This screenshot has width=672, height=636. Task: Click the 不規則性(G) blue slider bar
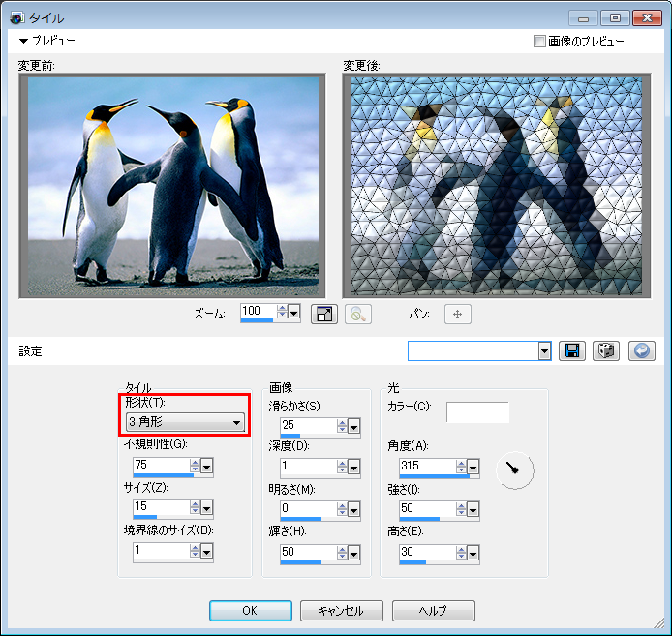(x=164, y=475)
